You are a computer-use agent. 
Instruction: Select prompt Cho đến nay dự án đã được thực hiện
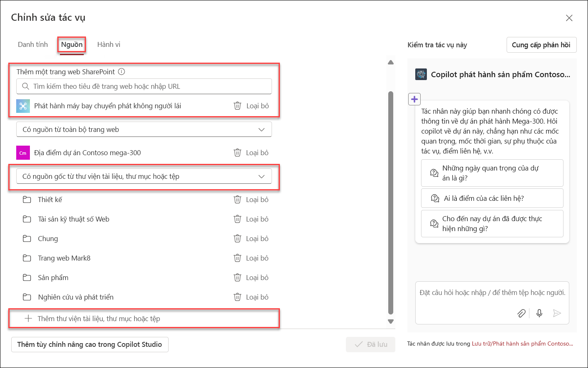pos(492,224)
